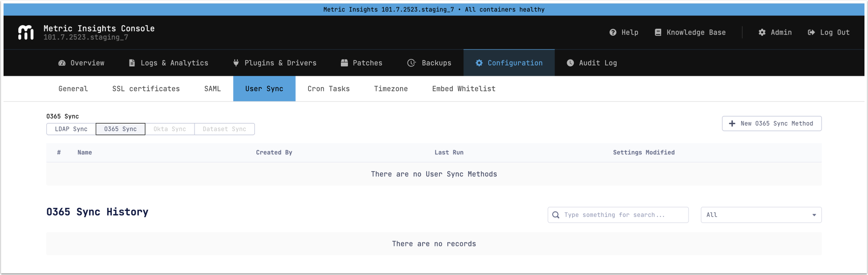This screenshot has height=275, width=868.
Task: Click the Settings Modified column header
Action: (644, 152)
